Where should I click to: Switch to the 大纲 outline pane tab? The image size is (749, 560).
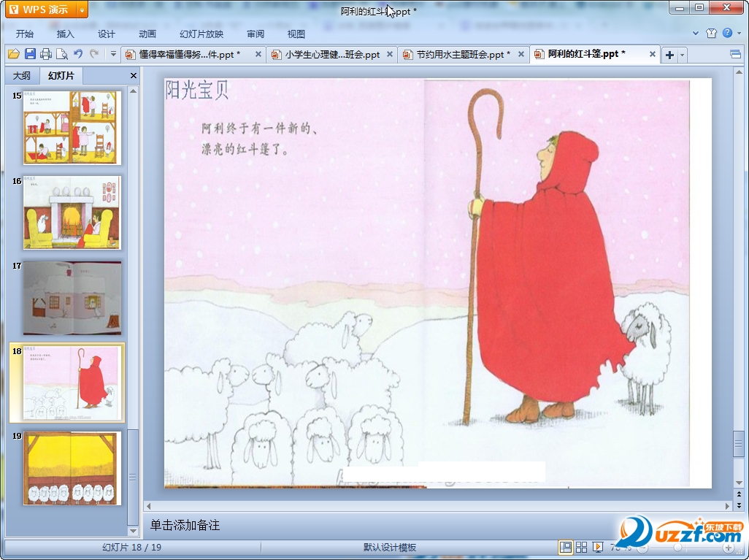(x=21, y=75)
